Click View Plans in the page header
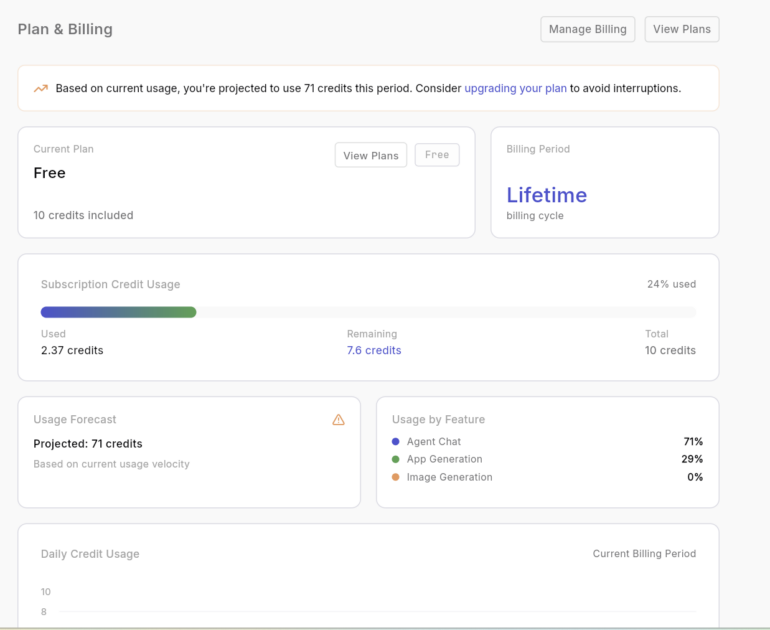Image resolution: width=770 pixels, height=630 pixels. [681, 29]
